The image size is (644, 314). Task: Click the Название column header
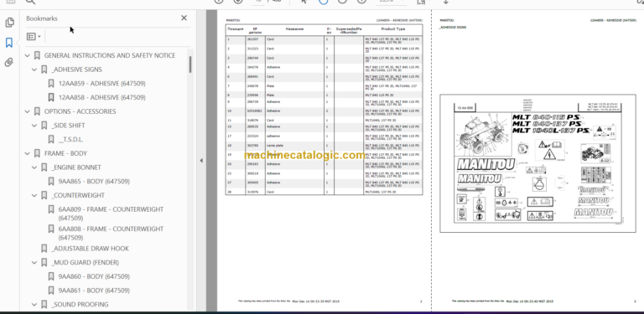[x=294, y=29]
